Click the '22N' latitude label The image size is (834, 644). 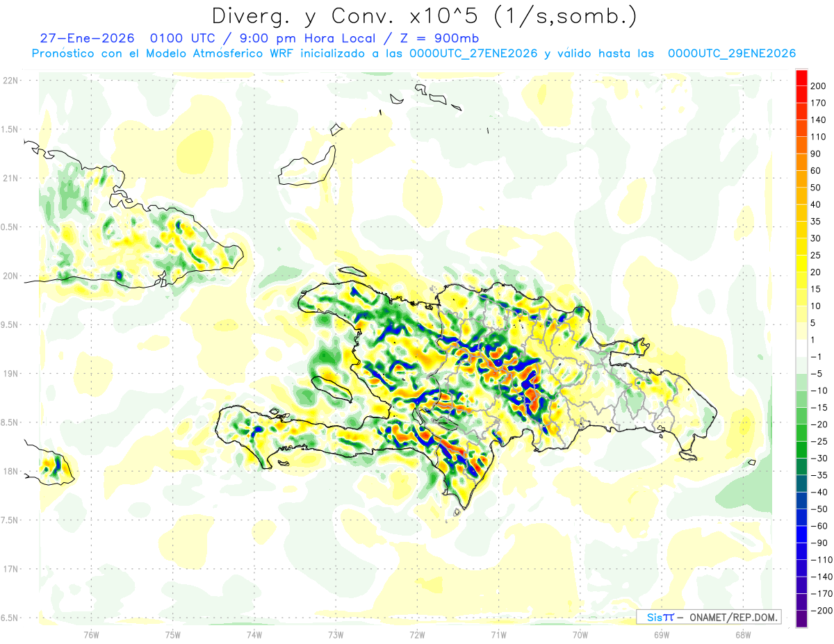click(x=10, y=81)
